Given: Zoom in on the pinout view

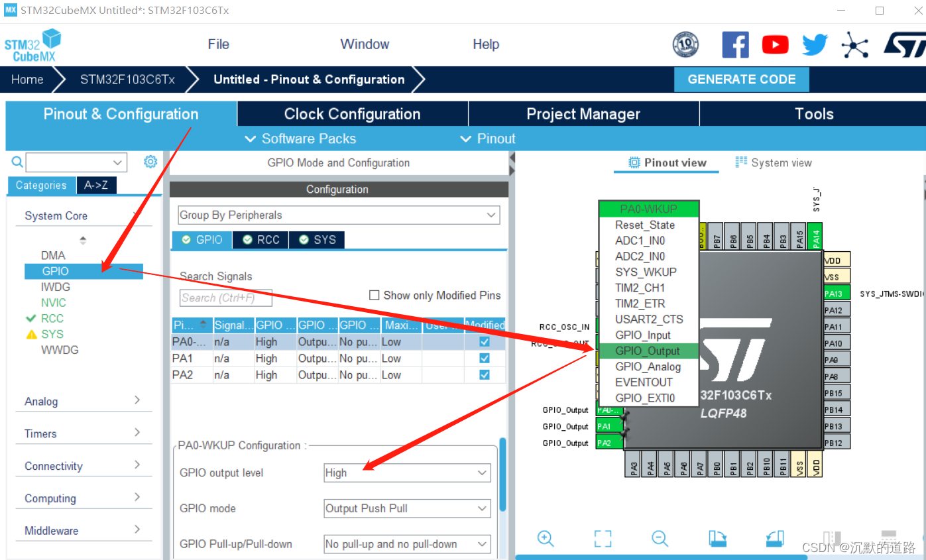Looking at the screenshot, I should [546, 538].
